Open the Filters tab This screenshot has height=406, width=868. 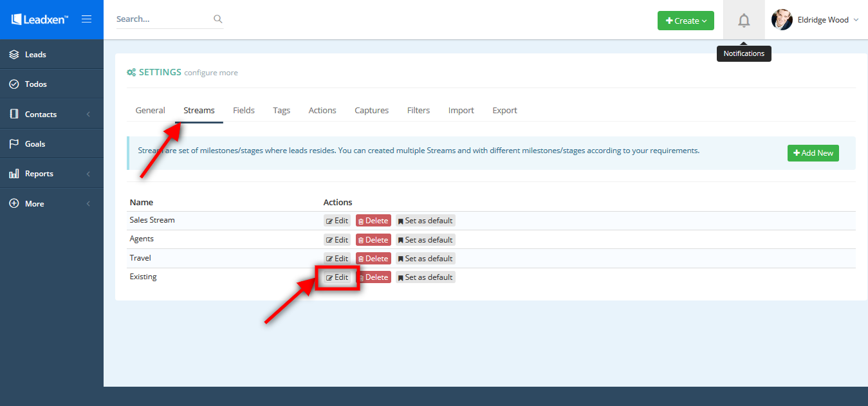pyautogui.click(x=418, y=111)
